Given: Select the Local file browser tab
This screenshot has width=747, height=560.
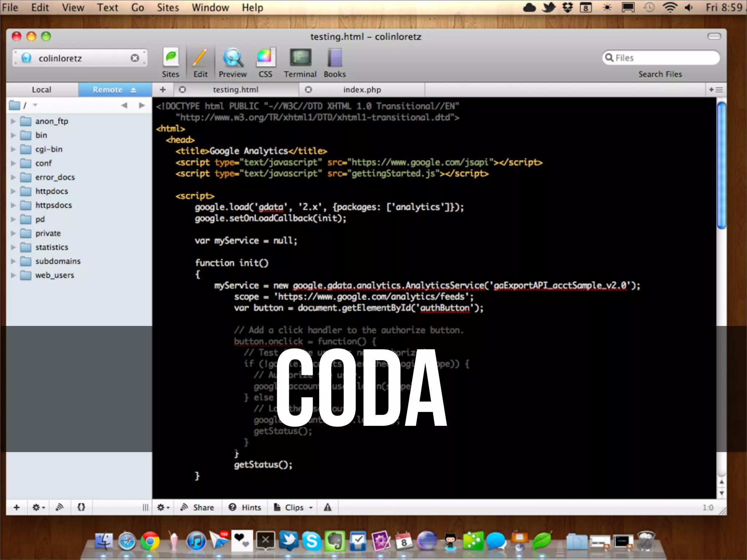Looking at the screenshot, I should pyautogui.click(x=42, y=90).
